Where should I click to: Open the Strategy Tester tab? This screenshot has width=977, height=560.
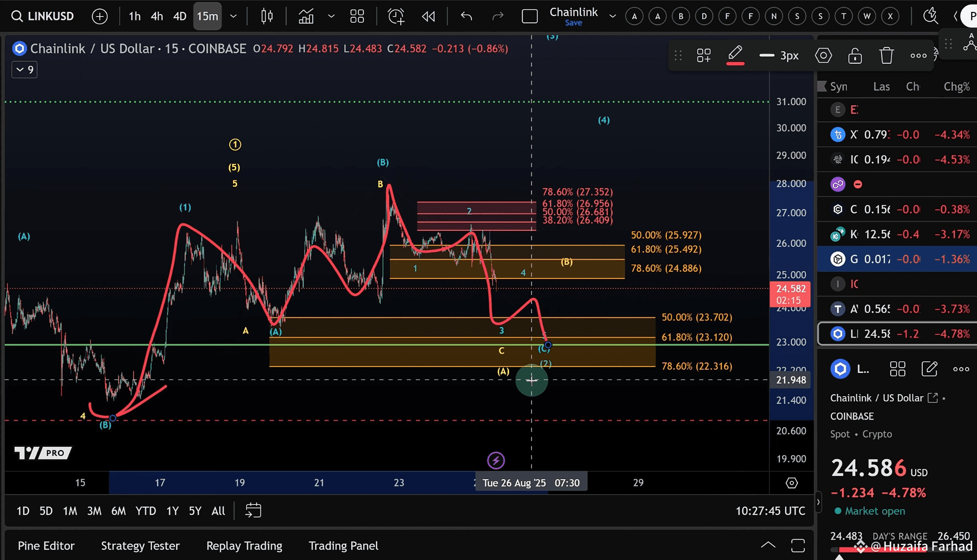point(141,546)
